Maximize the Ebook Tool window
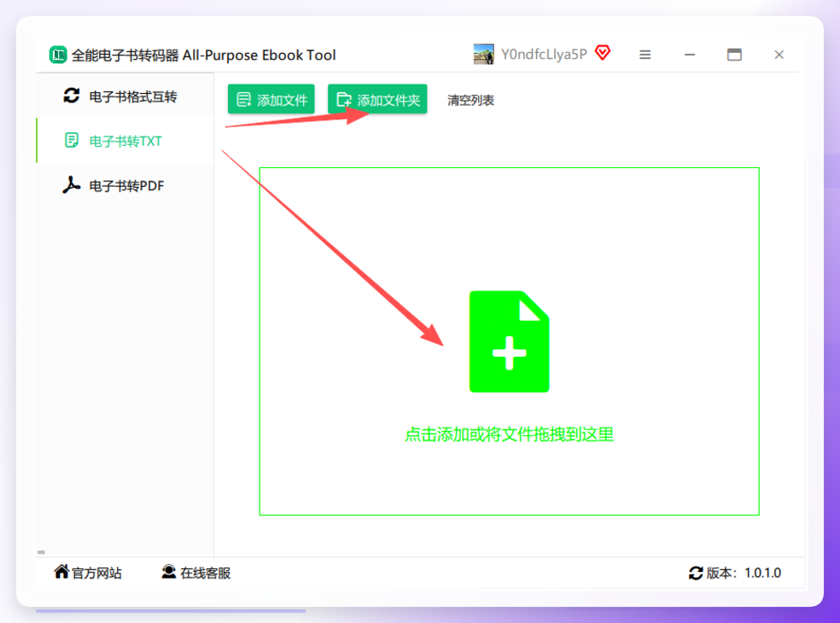Viewport: 840px width, 623px height. coord(734,55)
